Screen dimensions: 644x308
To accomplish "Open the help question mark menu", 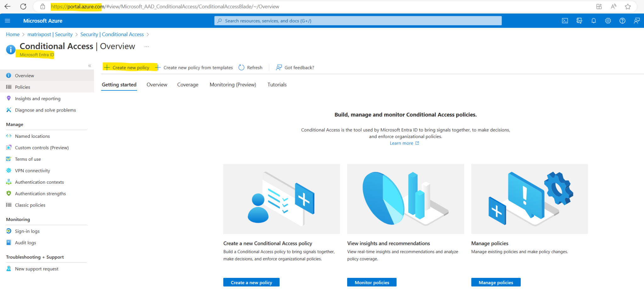I will pyautogui.click(x=622, y=20).
